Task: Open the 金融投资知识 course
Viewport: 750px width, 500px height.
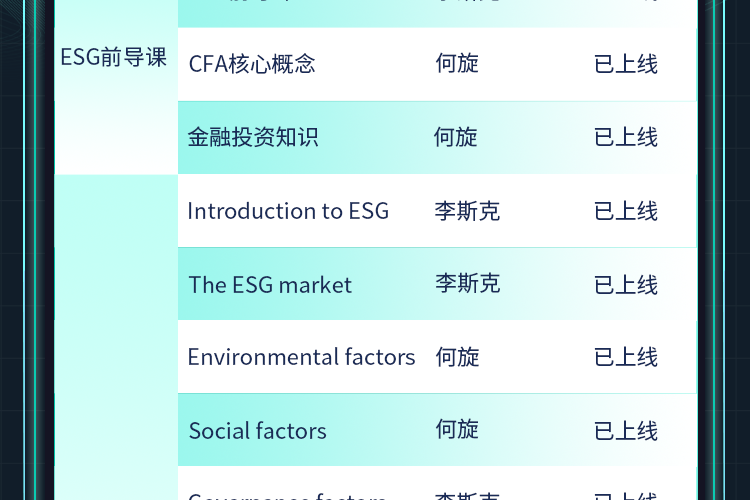Action: click(x=253, y=137)
